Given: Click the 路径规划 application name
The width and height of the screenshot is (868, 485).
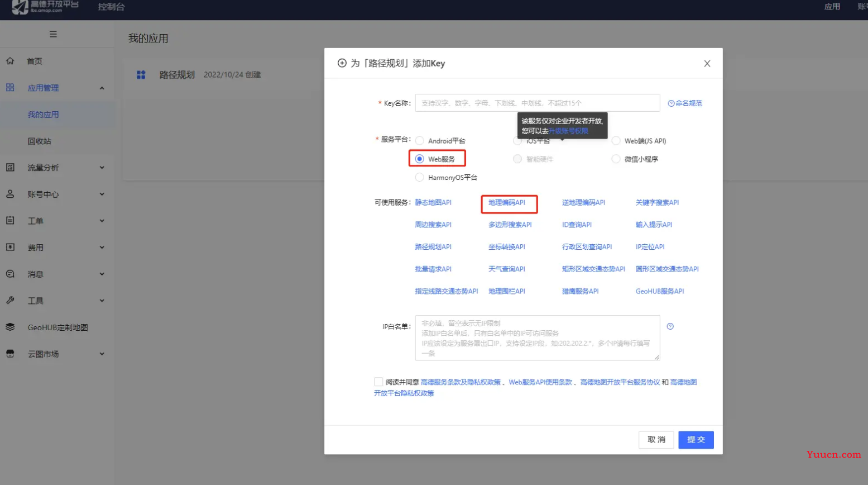Looking at the screenshot, I should pos(177,75).
